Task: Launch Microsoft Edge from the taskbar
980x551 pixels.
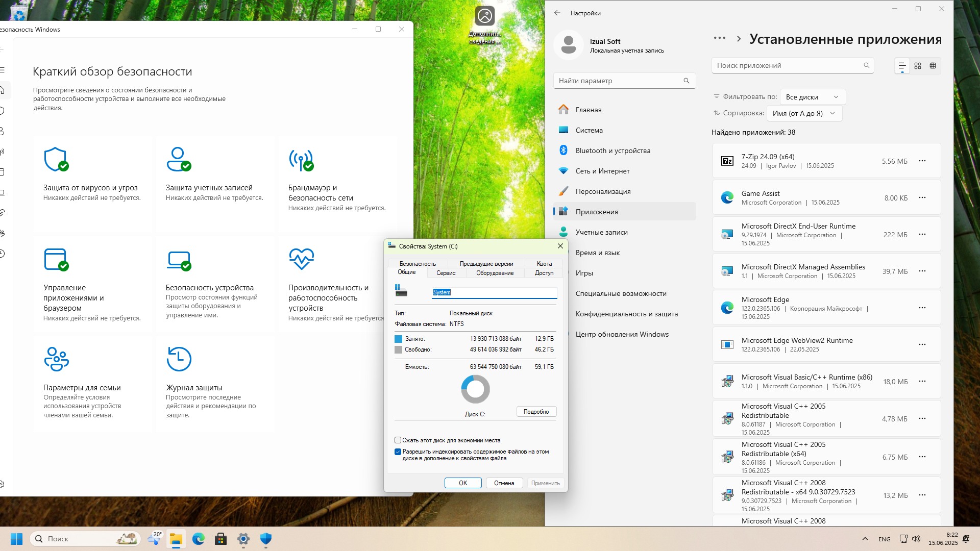Action: click(x=199, y=539)
